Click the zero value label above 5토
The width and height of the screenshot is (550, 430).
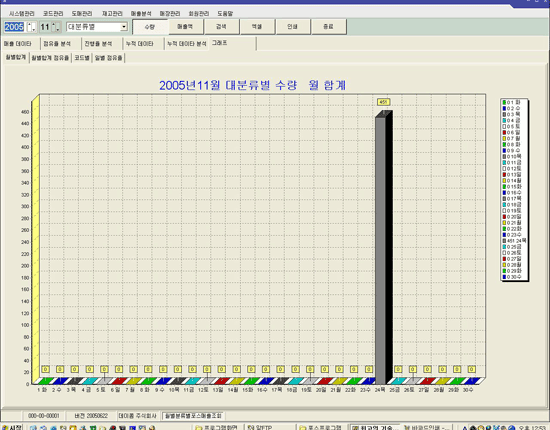[104, 369]
